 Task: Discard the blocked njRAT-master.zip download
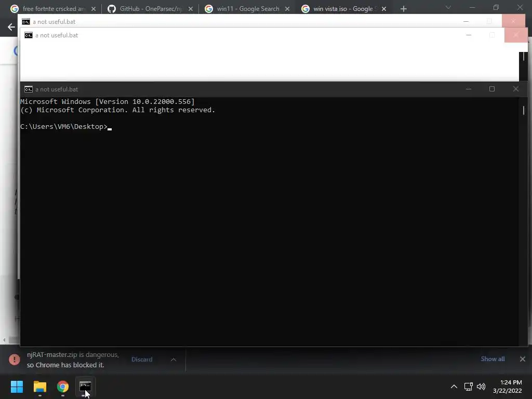pos(142,360)
